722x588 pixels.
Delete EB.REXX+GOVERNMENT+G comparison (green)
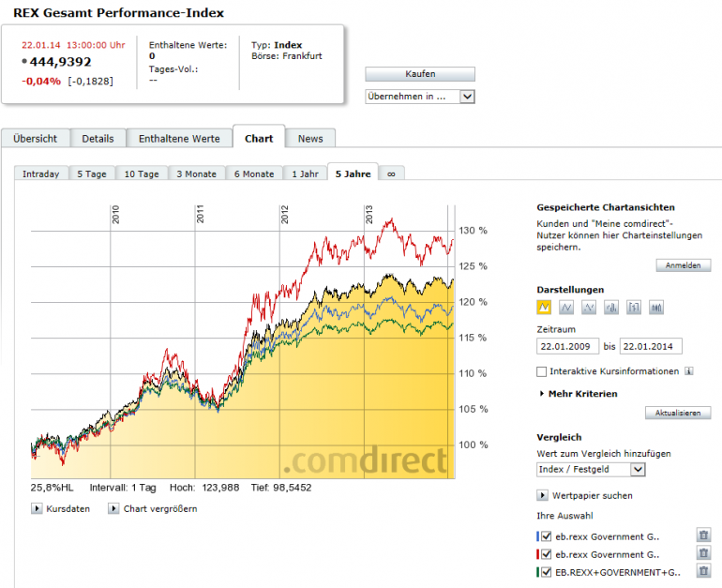click(x=703, y=571)
